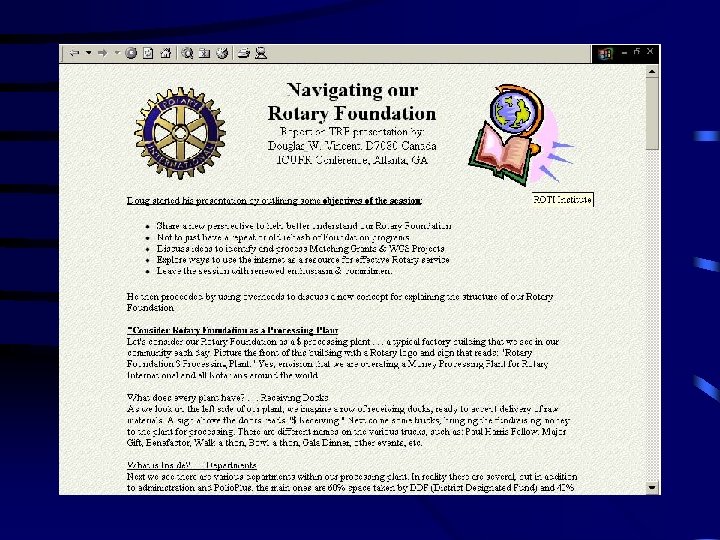Click the toolbar drag handle
The width and height of the screenshot is (720, 540).
[63, 53]
